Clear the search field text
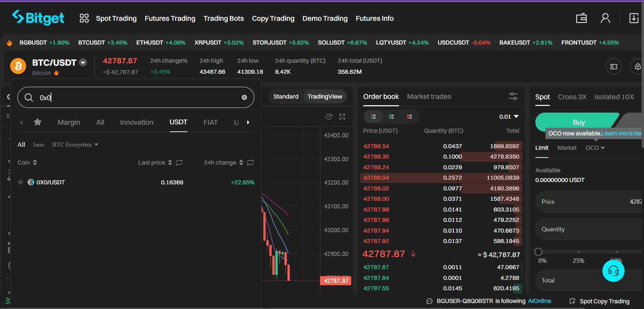Image resolution: width=644 pixels, height=309 pixels. 244,97
